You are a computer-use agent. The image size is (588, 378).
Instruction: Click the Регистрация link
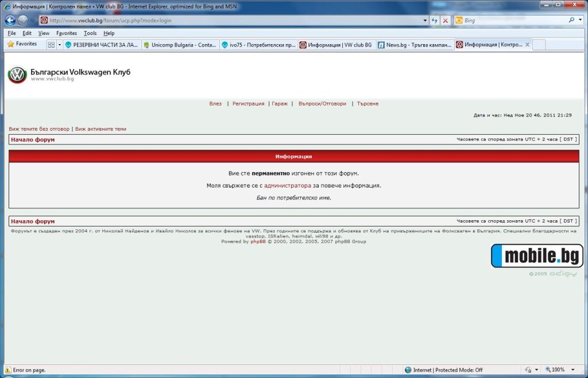(x=248, y=104)
